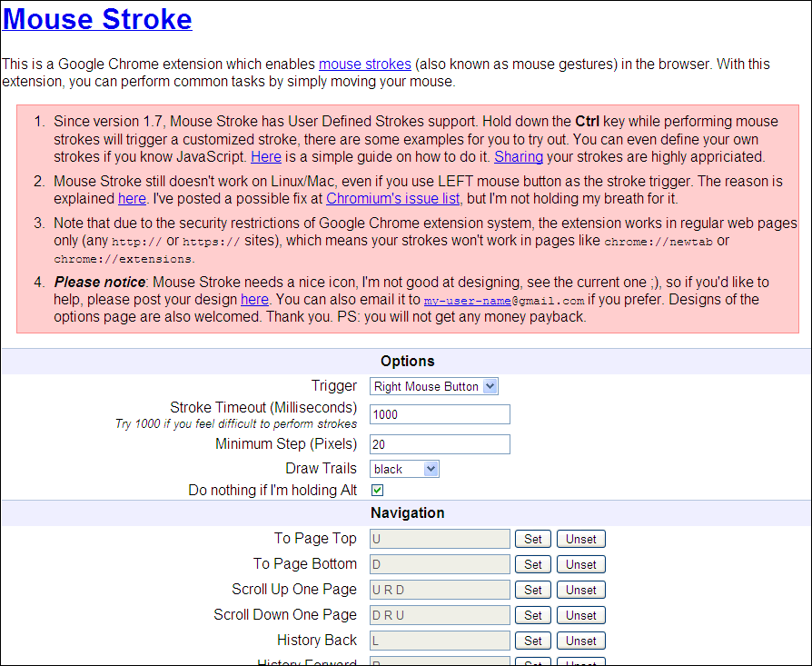
Task: Click the 'Draw Trails' label
Action: 321,468
